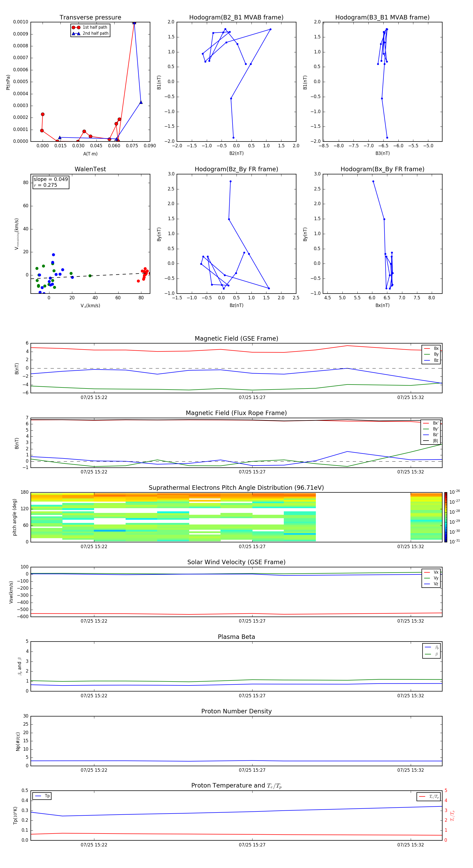Click the "WalenTest" plot title

tap(90, 169)
